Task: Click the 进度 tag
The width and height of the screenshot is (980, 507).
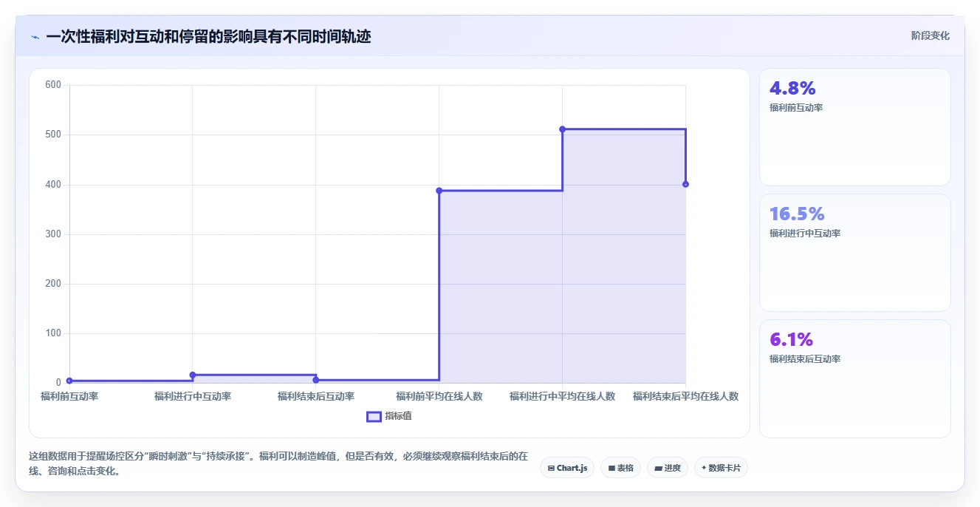Action: (668, 468)
